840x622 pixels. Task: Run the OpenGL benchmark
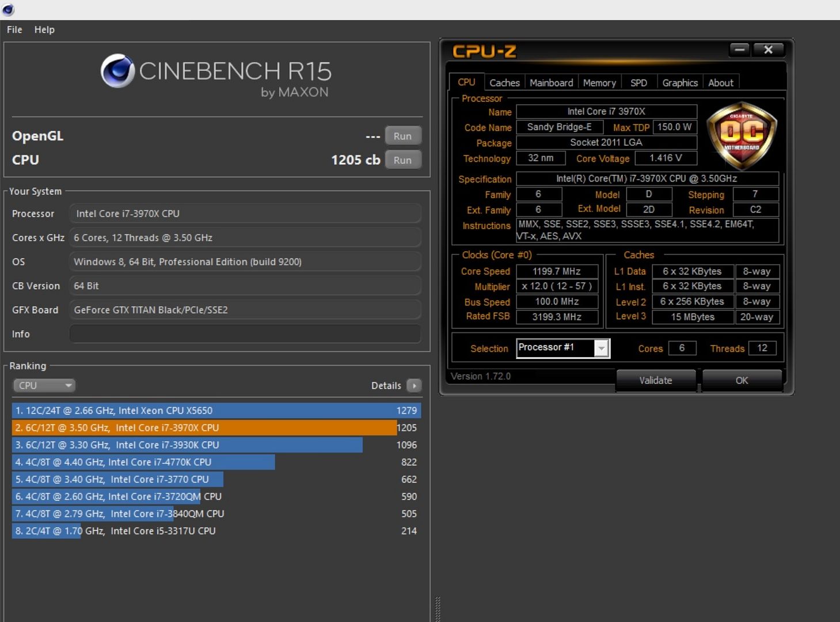pos(403,136)
